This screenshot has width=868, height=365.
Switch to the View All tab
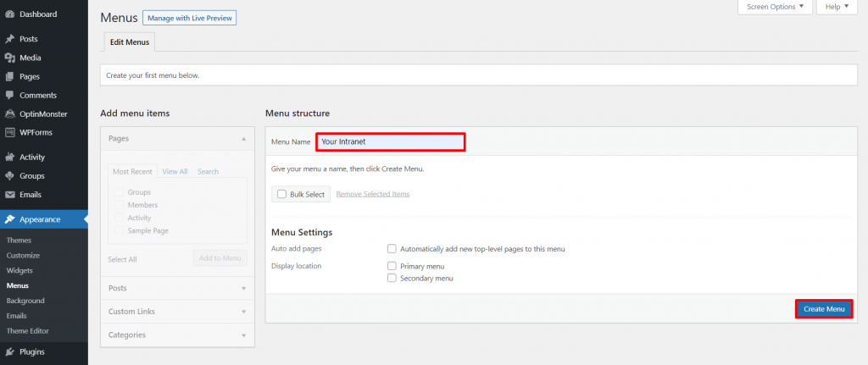click(175, 171)
